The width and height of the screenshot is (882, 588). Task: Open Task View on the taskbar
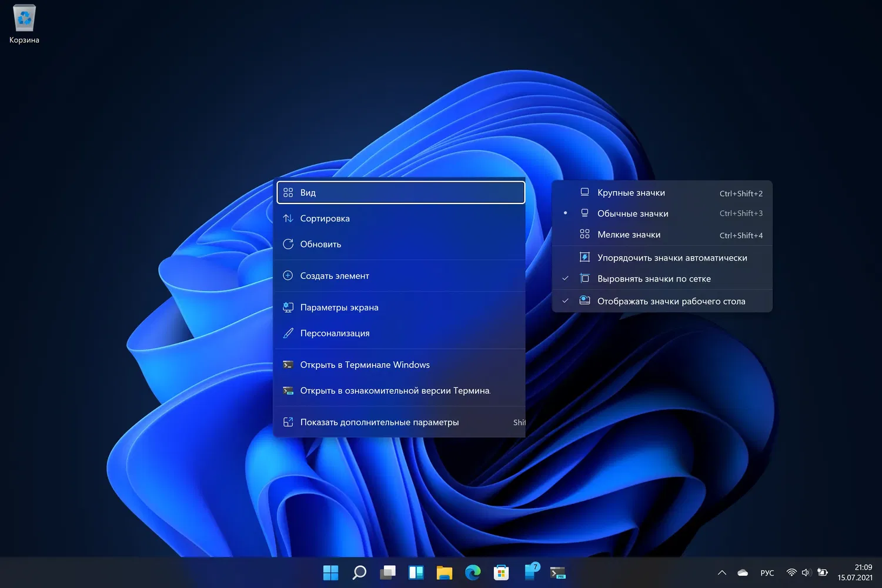coord(387,573)
